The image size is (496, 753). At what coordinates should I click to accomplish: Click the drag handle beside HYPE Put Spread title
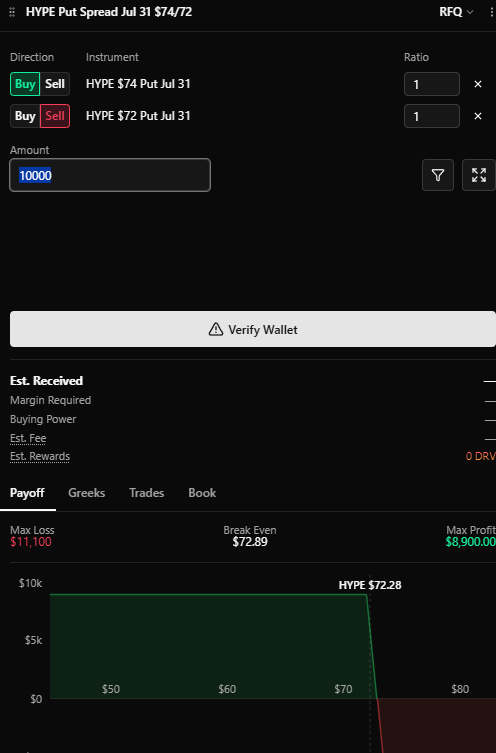tap(12, 12)
